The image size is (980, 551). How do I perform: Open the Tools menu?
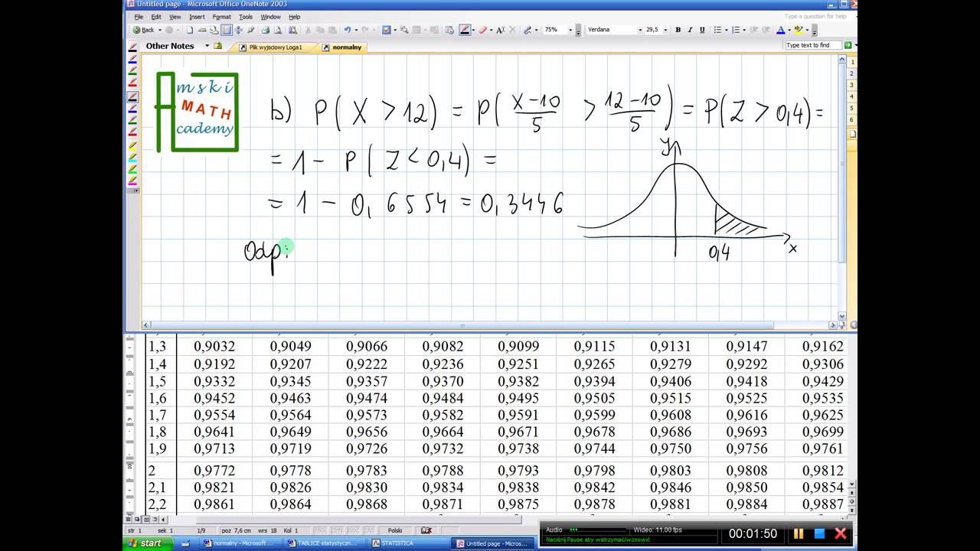(x=246, y=17)
